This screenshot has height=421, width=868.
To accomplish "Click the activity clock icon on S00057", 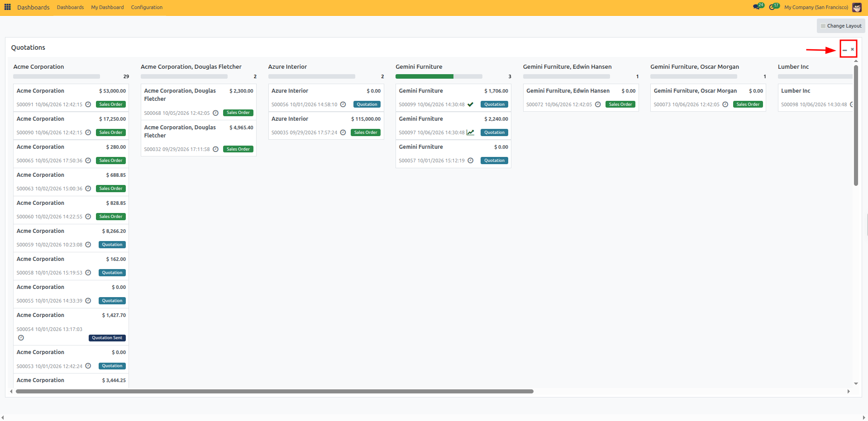I will click(x=470, y=161).
